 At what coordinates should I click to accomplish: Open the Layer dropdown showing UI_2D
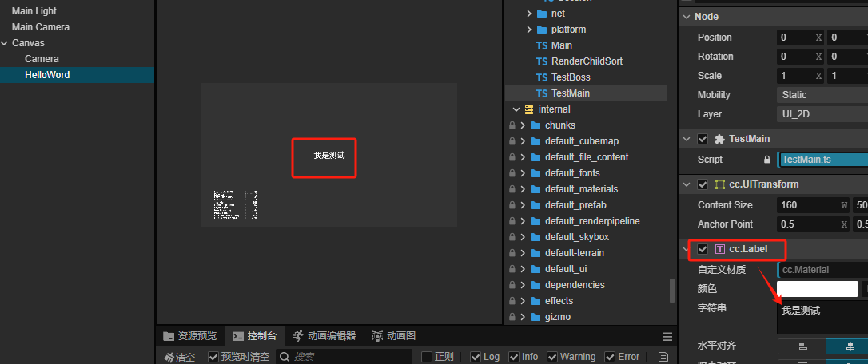click(x=822, y=114)
